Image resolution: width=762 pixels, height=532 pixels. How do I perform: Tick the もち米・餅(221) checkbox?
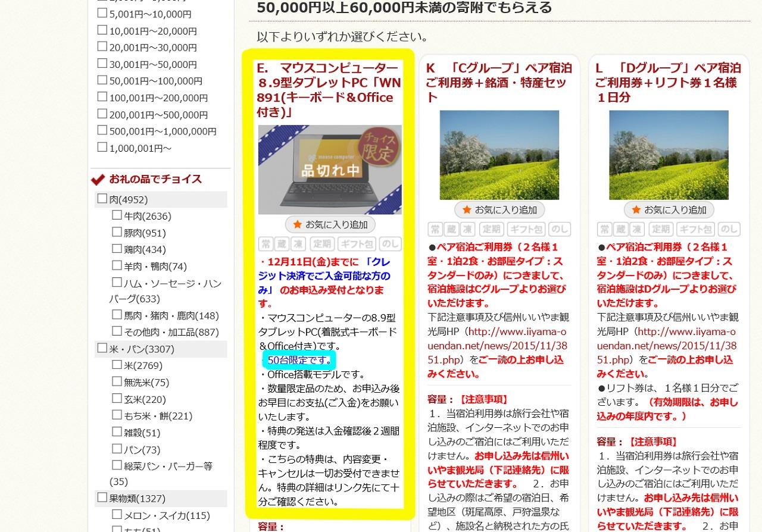click(x=117, y=414)
